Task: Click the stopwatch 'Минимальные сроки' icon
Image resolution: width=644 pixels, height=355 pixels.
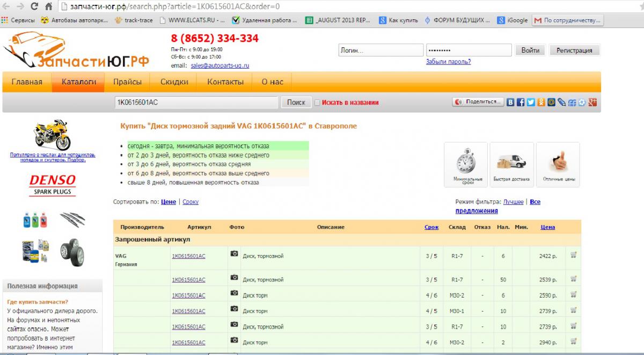Action: [x=466, y=165]
